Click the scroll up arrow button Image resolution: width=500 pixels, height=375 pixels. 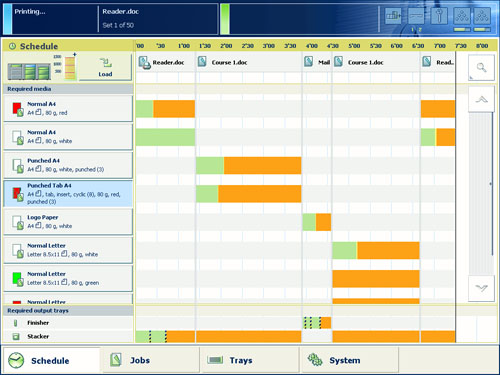(x=481, y=99)
